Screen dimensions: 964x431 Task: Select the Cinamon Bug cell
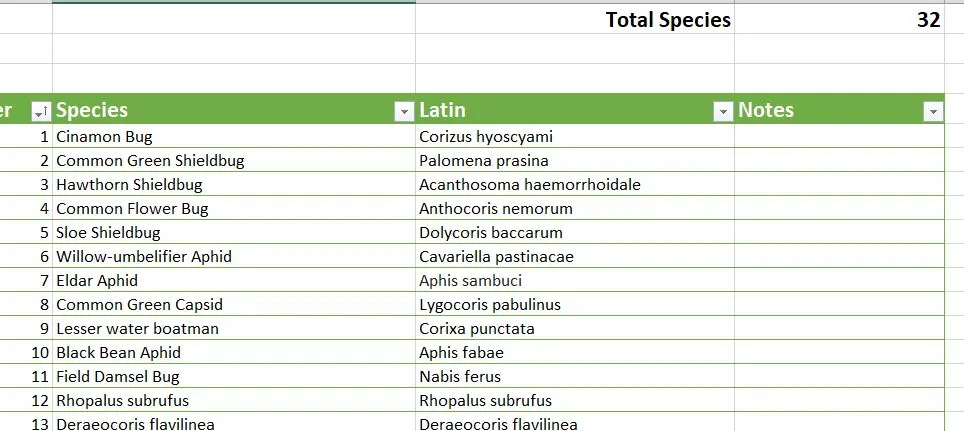[234, 136]
